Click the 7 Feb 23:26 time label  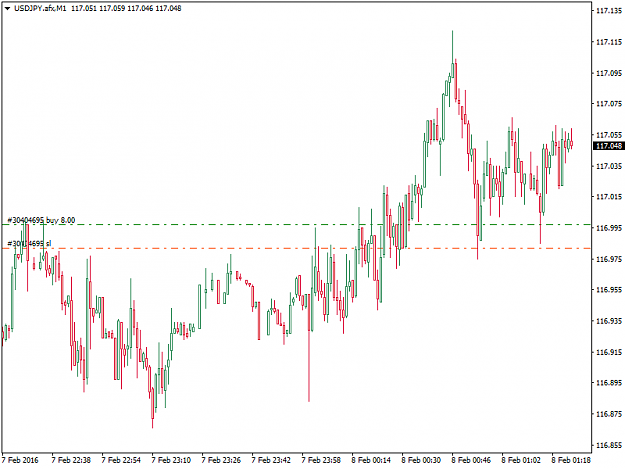(x=221, y=460)
